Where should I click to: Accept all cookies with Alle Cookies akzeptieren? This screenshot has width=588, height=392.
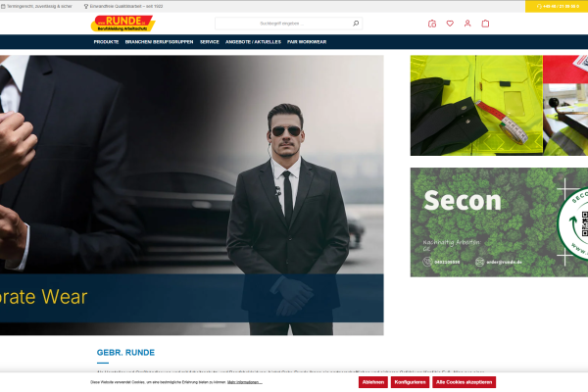tap(465, 382)
